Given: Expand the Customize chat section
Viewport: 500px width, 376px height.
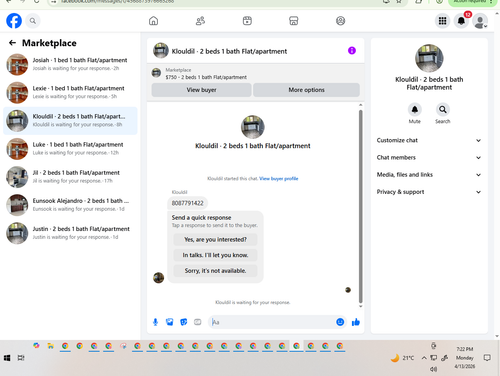Looking at the screenshot, I should coord(429,140).
